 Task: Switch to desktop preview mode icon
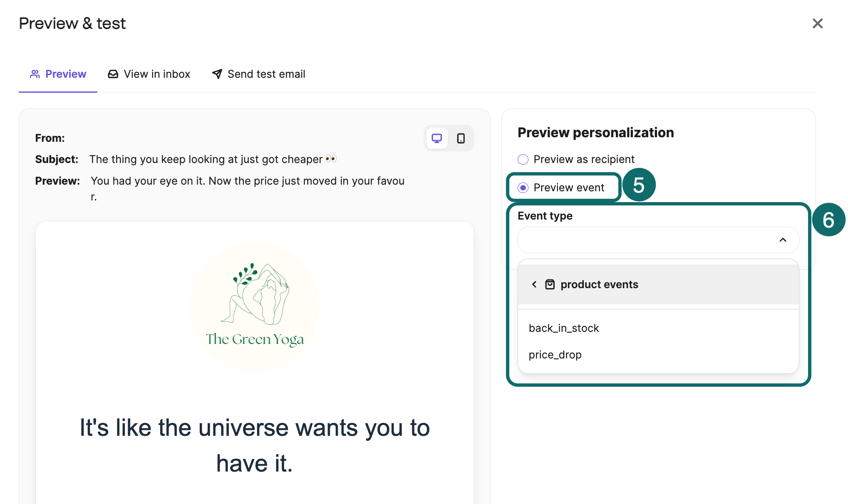(x=436, y=138)
